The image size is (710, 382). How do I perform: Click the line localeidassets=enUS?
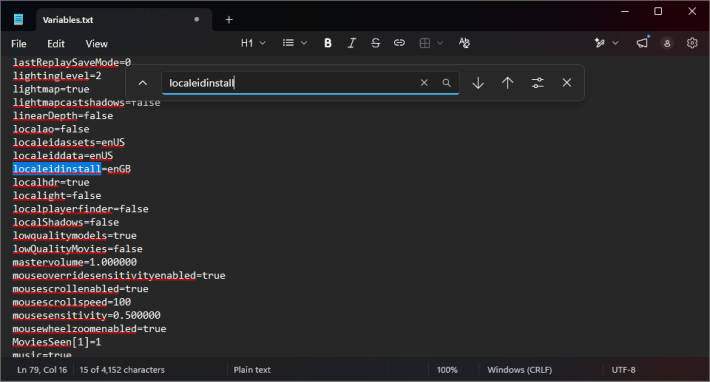tap(69, 143)
